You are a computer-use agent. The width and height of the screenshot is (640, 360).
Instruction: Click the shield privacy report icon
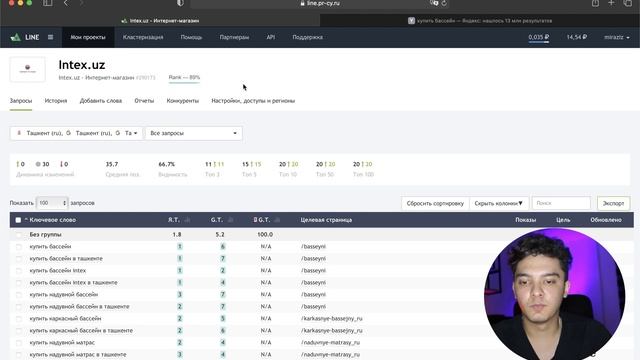coord(180,3)
